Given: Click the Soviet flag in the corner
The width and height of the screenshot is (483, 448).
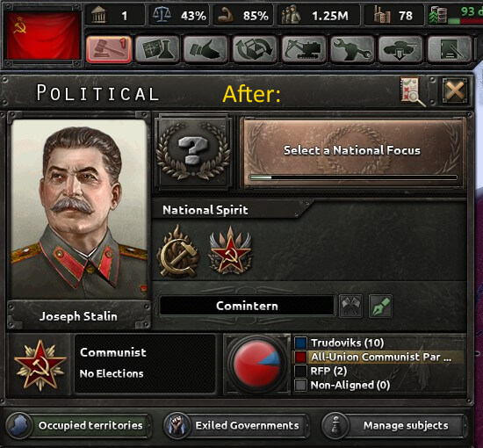Looking at the screenshot, I should point(43,35).
